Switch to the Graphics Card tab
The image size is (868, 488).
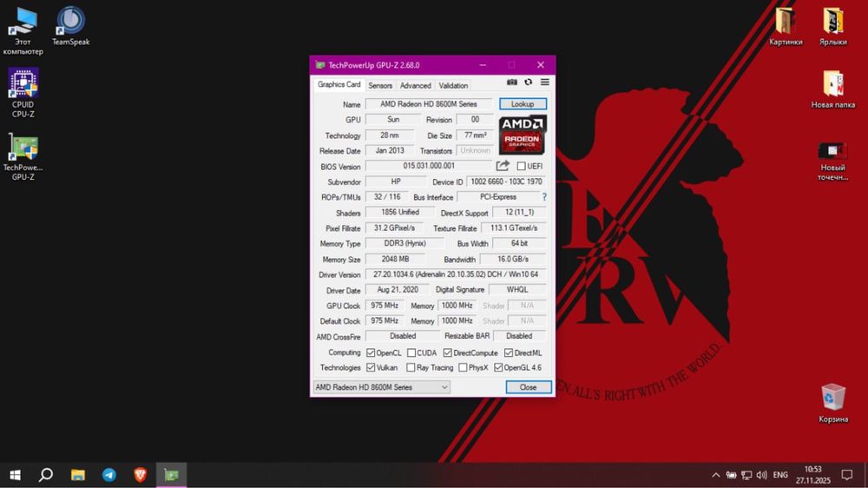[x=339, y=85]
